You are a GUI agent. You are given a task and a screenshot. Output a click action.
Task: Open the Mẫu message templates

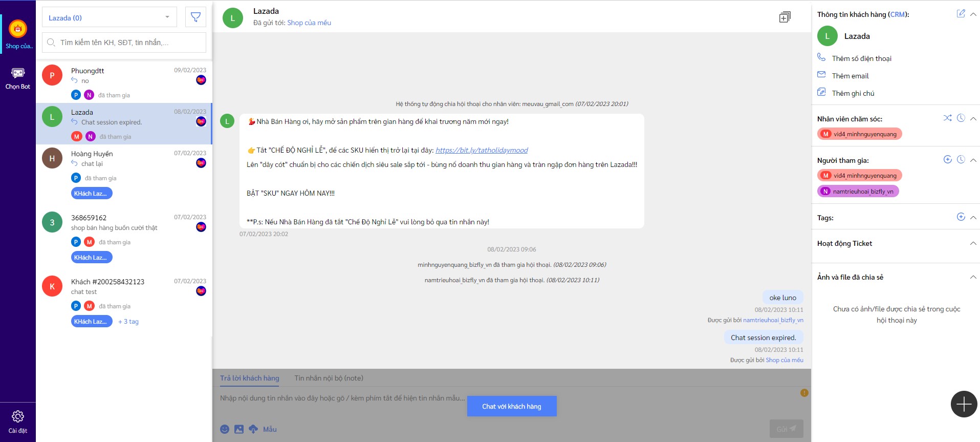pyautogui.click(x=270, y=429)
